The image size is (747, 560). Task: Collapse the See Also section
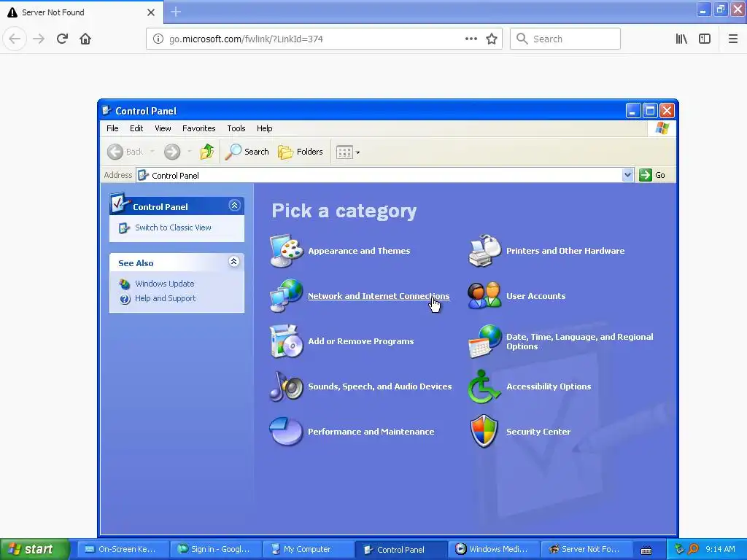(234, 262)
